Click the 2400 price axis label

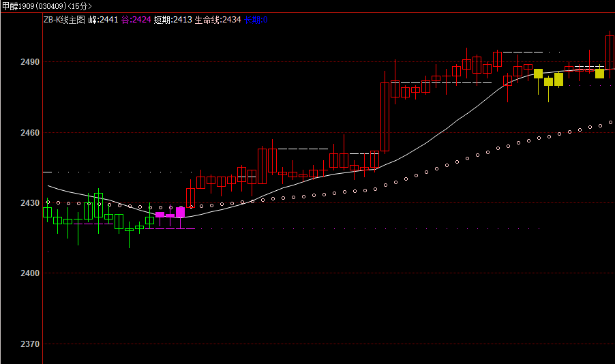pyautogui.click(x=30, y=273)
